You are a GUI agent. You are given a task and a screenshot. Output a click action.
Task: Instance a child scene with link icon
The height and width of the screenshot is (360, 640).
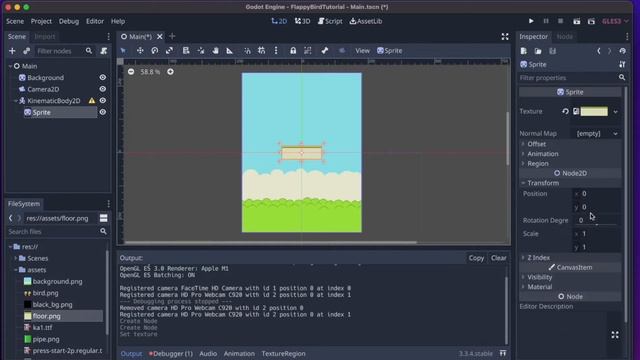tap(27, 51)
